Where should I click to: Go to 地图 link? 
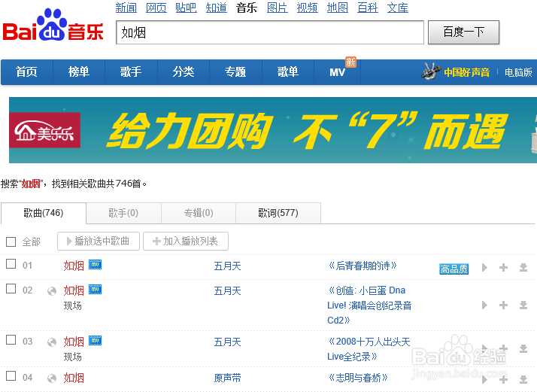338,8
